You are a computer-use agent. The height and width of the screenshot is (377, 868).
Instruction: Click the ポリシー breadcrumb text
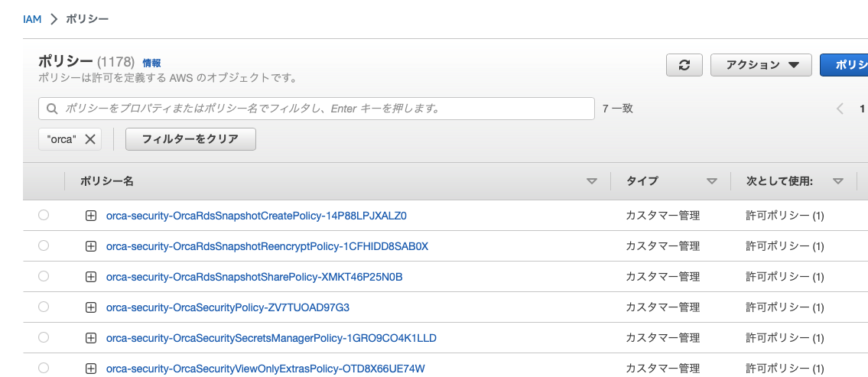tap(87, 19)
